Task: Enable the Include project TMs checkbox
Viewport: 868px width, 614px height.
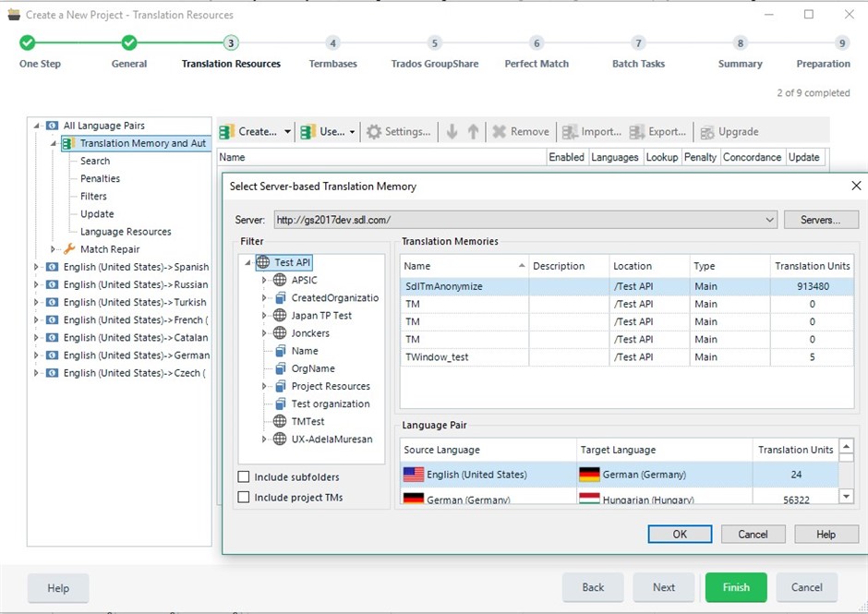Action: point(244,497)
